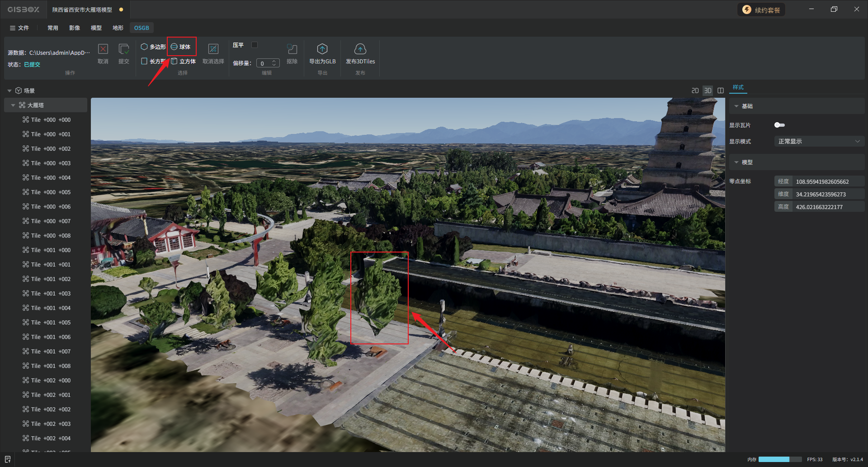This screenshot has height=467, width=868.
Task: Open the File (文件) menu
Action: point(19,28)
